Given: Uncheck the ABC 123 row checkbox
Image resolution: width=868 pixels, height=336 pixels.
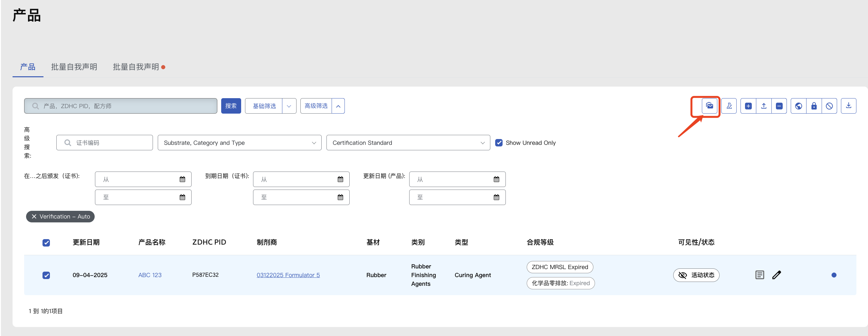Looking at the screenshot, I should 46,275.
